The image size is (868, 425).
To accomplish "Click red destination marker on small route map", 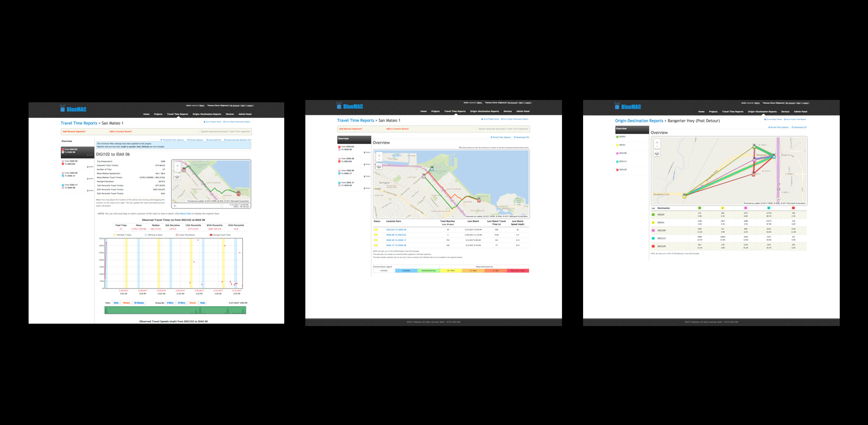I will click(x=239, y=193).
